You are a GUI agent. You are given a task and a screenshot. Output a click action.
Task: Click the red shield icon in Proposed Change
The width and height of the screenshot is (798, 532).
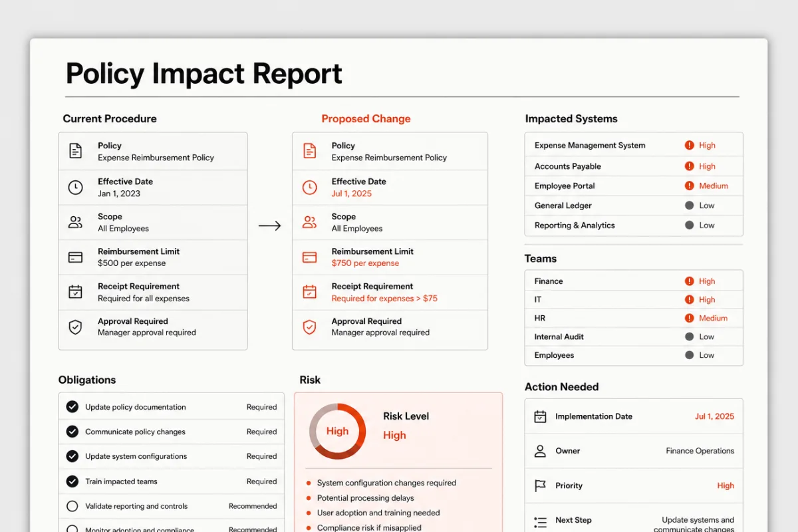310,327
